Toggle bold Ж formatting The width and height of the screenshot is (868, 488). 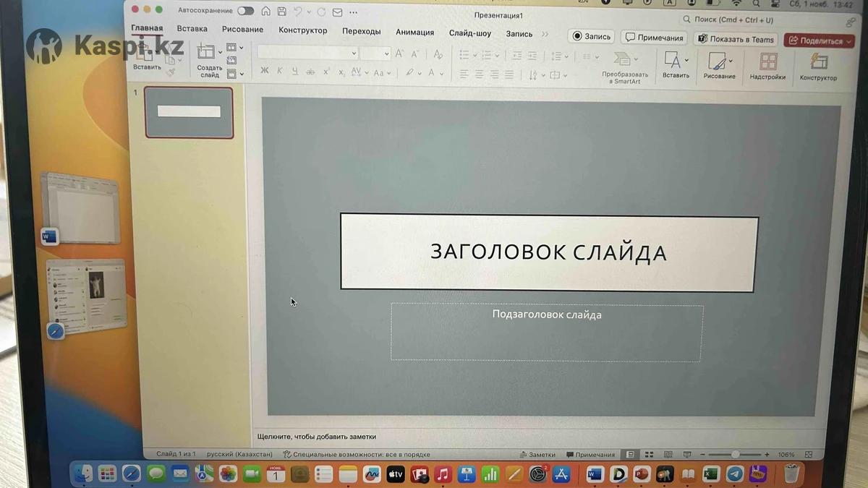(x=264, y=72)
